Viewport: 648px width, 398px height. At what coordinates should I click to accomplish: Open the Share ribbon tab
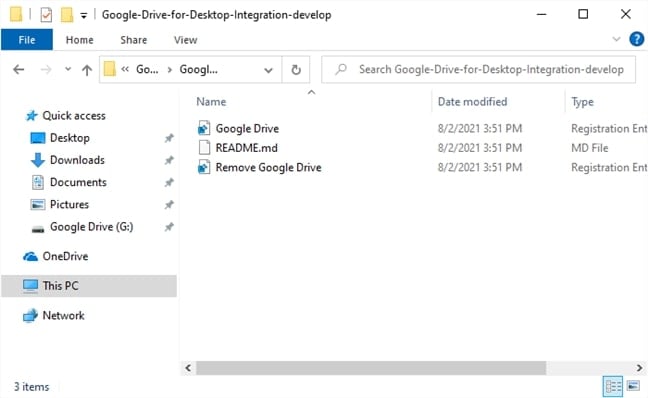[x=133, y=40]
